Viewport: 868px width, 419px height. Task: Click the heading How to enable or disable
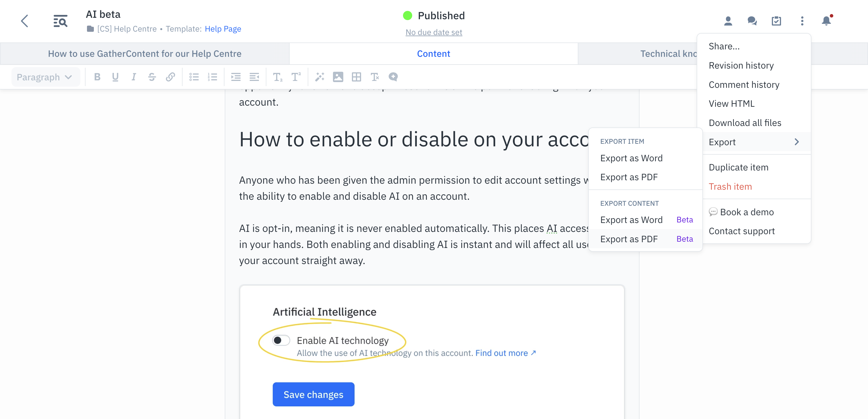(x=414, y=139)
